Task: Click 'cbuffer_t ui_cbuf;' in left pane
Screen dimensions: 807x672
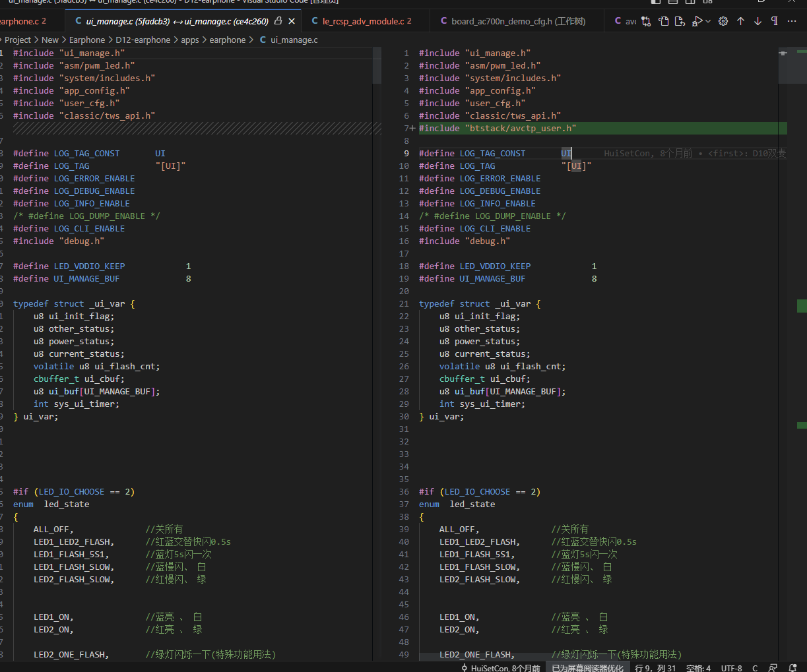Action: coord(79,379)
